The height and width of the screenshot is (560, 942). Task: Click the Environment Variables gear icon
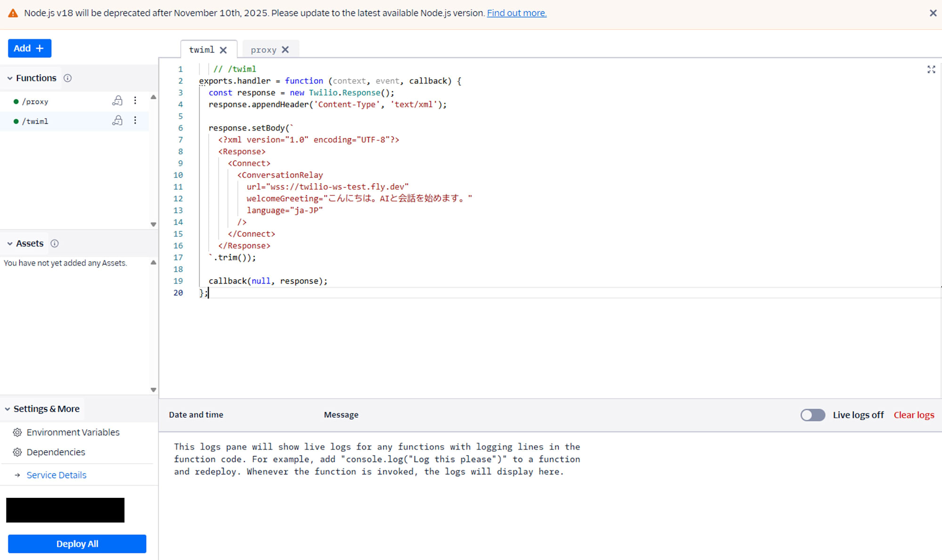(17, 432)
